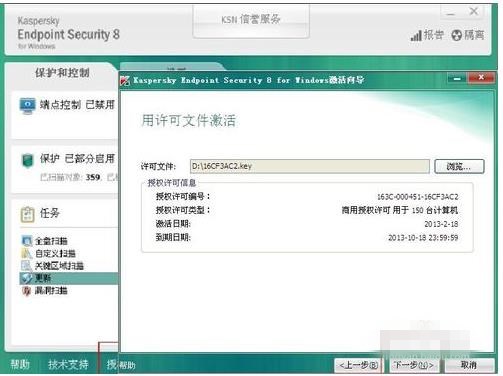Select the full scan icon
This screenshot has height=376, width=503.
[x=26, y=241]
